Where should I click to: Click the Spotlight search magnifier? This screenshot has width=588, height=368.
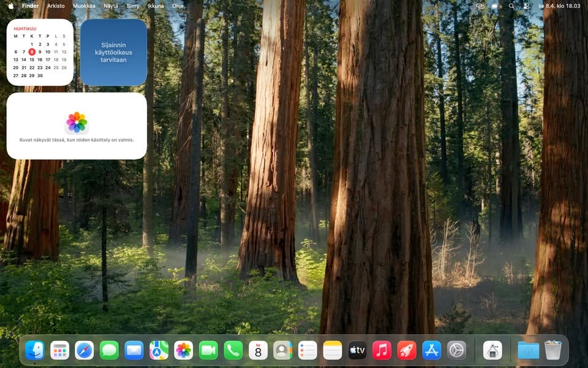click(511, 6)
